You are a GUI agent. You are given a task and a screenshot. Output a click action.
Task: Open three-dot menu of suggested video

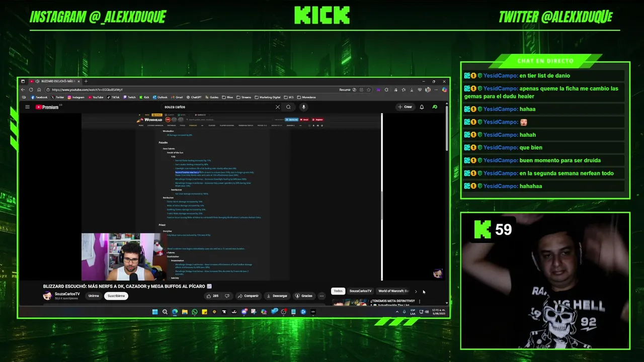pos(419,301)
